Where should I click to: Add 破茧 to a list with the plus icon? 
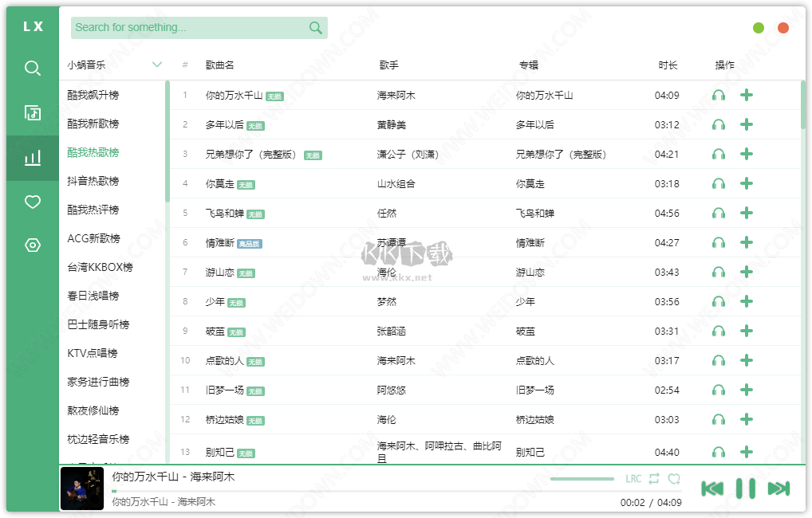tap(747, 331)
